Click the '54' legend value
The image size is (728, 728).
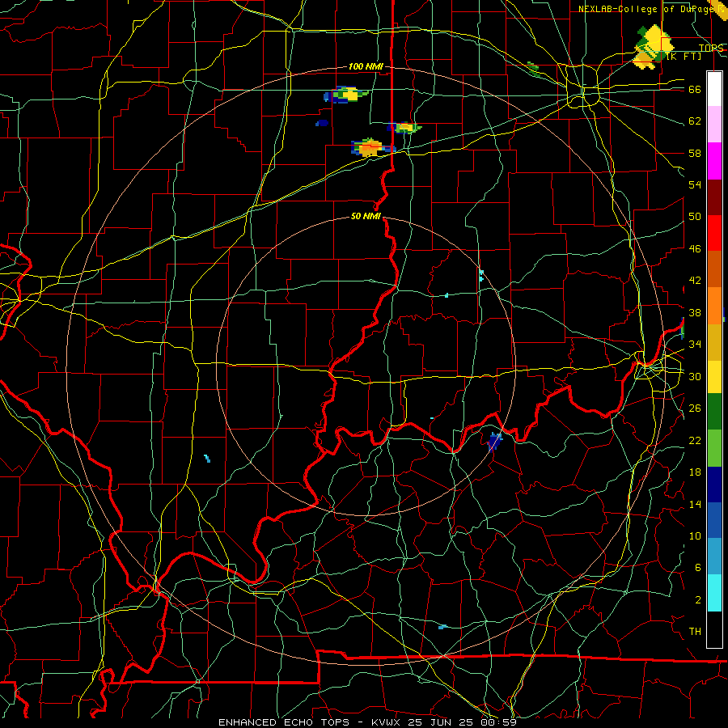pyautogui.click(x=695, y=184)
